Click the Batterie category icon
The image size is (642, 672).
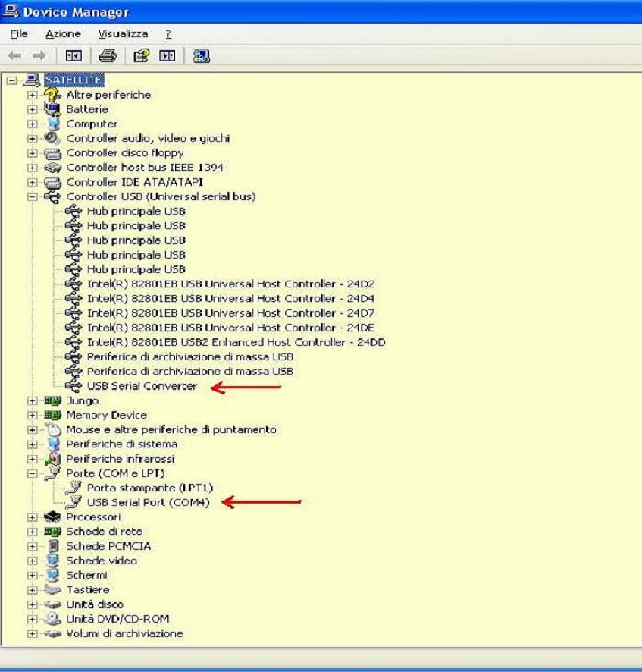[52, 109]
